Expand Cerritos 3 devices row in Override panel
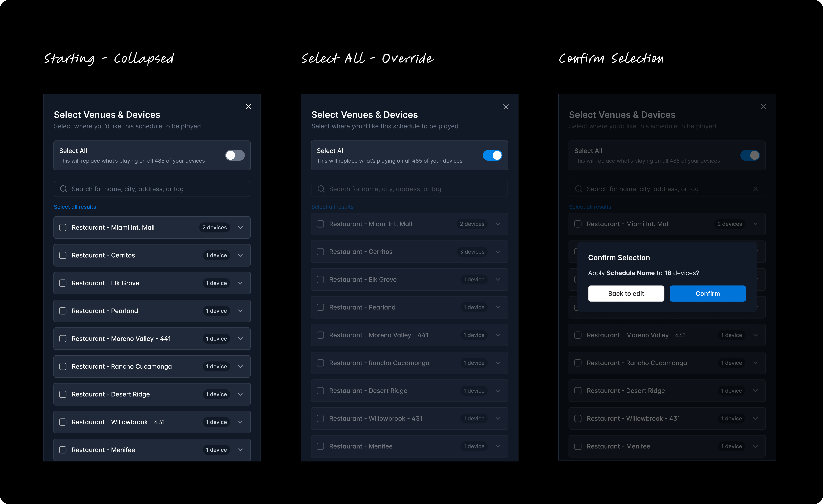The width and height of the screenshot is (823, 504). tap(498, 252)
